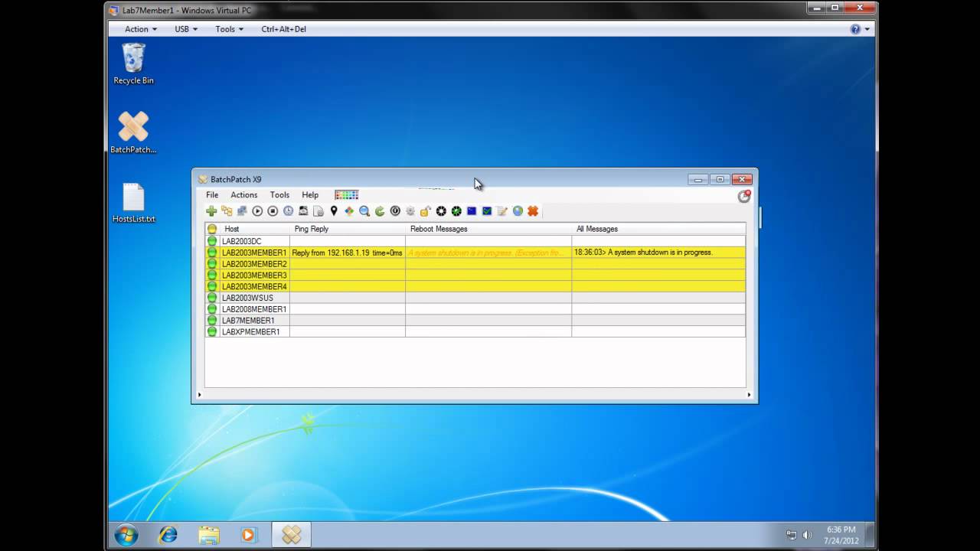Click the green refresh arrow icon

click(x=380, y=211)
